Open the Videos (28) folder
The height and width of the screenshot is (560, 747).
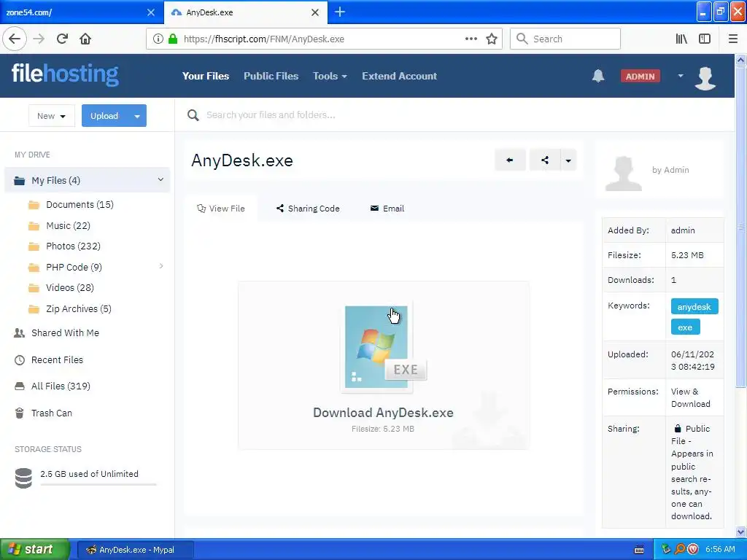(x=70, y=287)
